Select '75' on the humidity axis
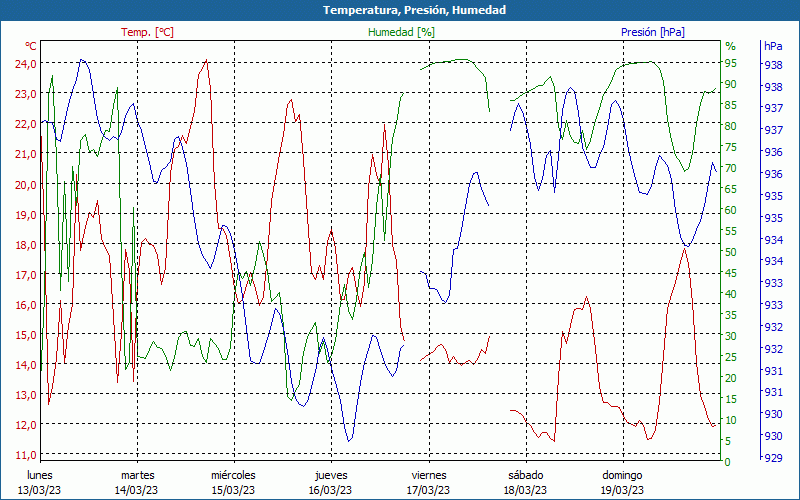The width and height of the screenshot is (800, 500). pos(731,147)
